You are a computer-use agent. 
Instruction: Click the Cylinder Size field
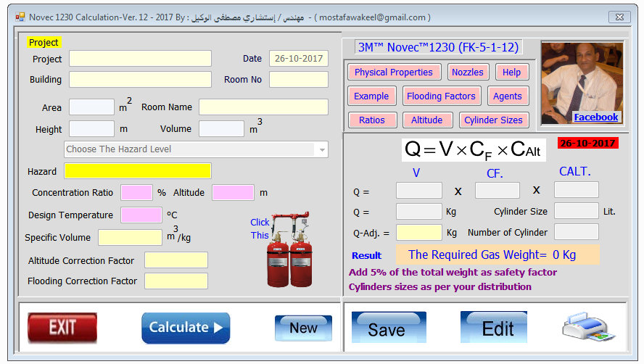(577, 211)
